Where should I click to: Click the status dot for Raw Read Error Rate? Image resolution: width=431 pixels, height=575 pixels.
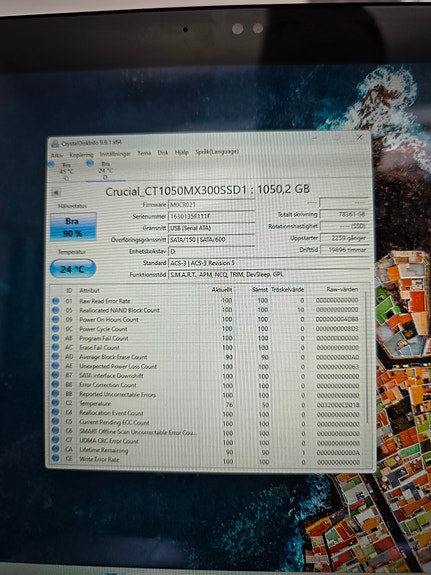click(55, 301)
